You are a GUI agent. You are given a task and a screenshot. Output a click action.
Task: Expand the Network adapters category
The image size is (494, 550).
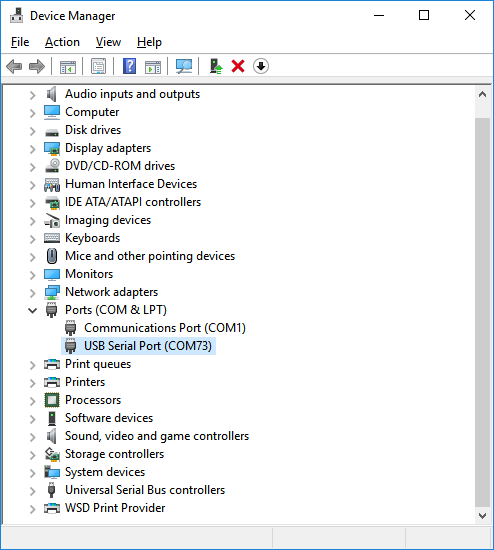(x=33, y=293)
